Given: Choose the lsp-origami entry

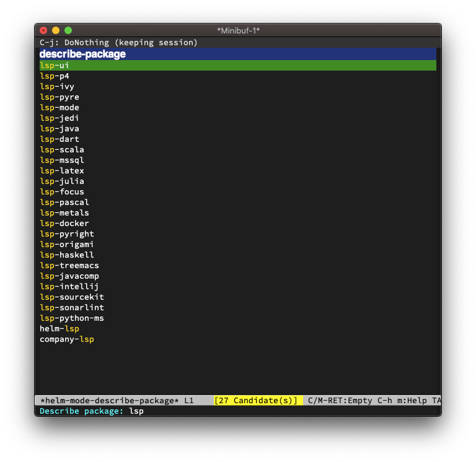Looking at the screenshot, I should (67, 244).
